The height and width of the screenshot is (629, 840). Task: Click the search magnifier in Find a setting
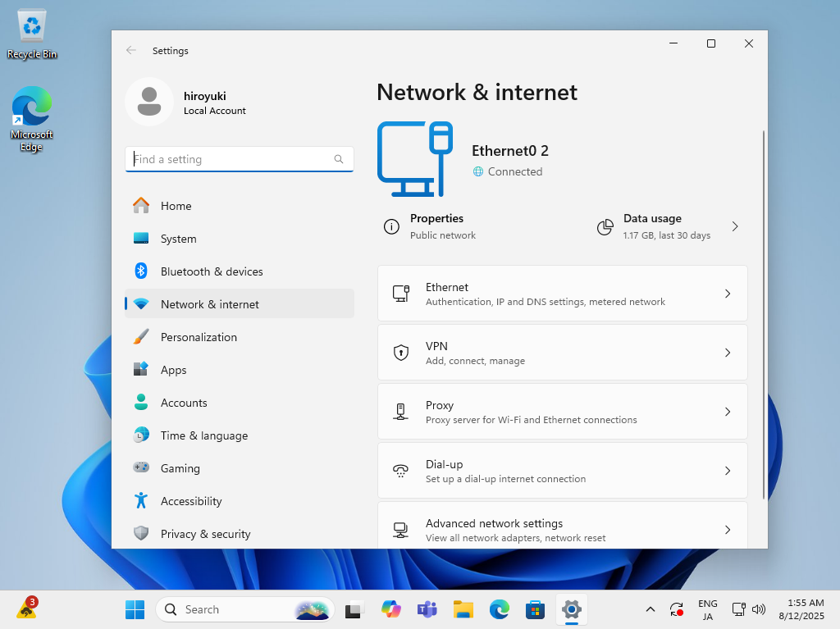[339, 159]
